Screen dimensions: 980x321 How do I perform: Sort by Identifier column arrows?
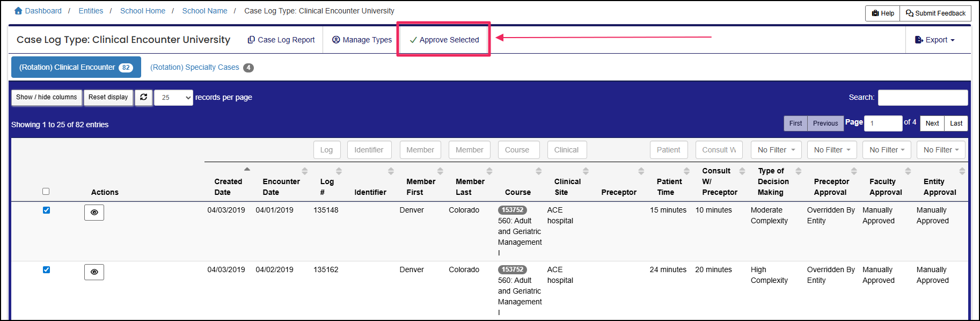(x=391, y=171)
